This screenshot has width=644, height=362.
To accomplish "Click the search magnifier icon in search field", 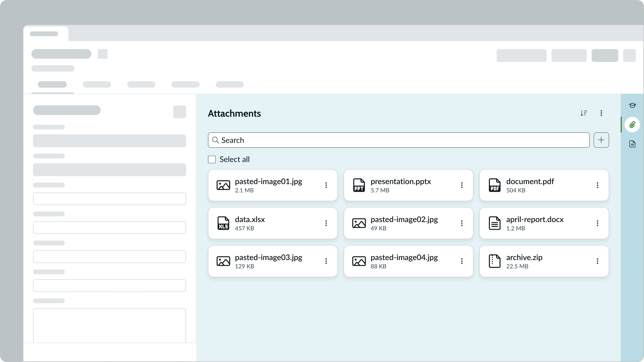I will [x=216, y=140].
